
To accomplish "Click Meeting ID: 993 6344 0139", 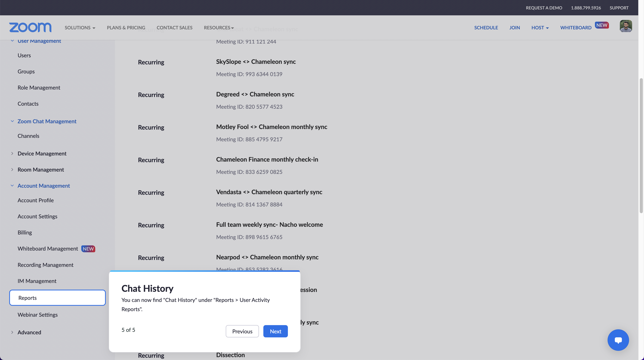I will click(249, 74).
